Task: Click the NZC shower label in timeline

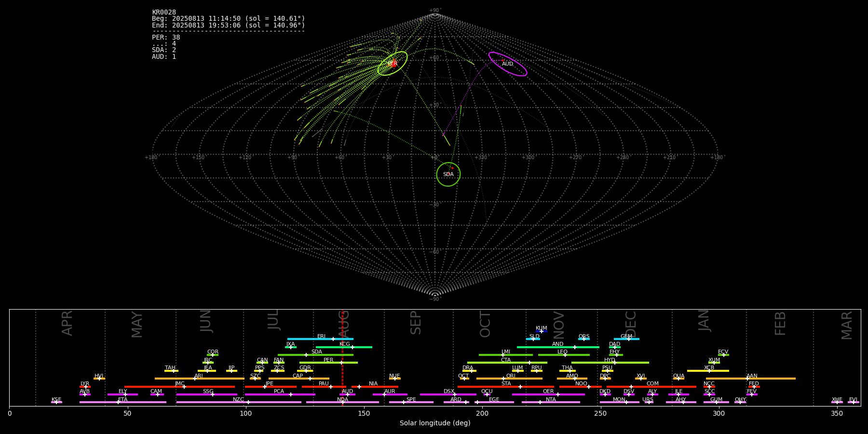Action: click(238, 400)
